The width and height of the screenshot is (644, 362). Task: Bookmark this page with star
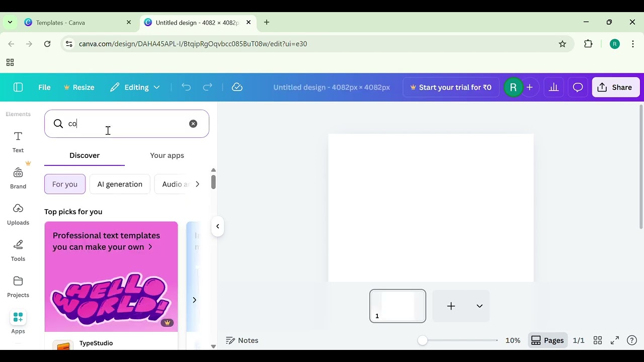pyautogui.click(x=562, y=44)
